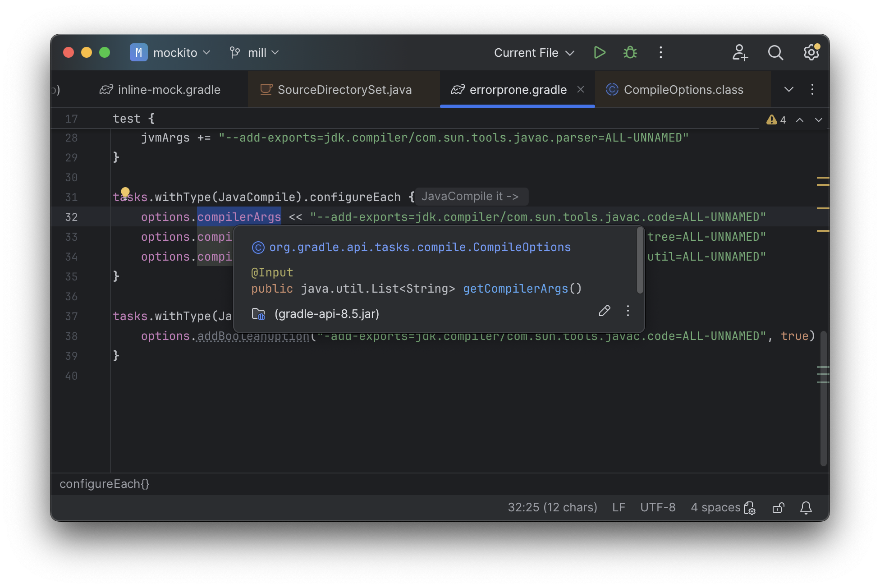This screenshot has height=588, width=880.
Task: Start debugging with the bug icon
Action: pyautogui.click(x=630, y=52)
